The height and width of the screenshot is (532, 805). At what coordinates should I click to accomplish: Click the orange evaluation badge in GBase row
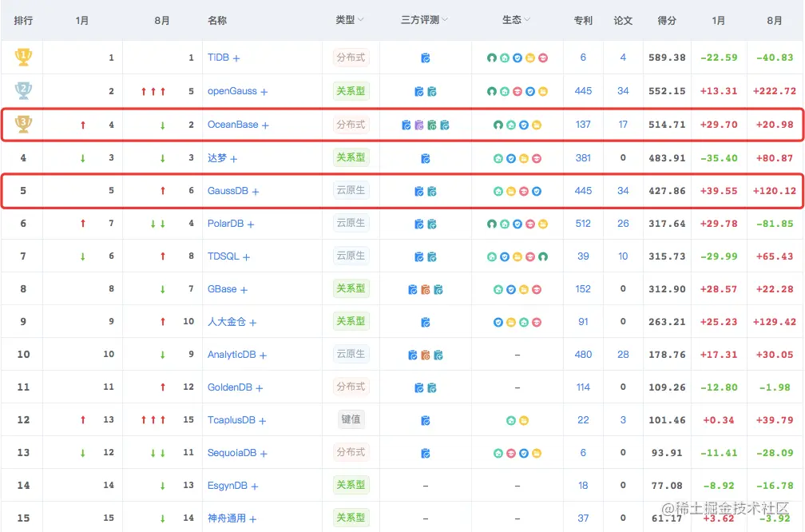[x=425, y=290]
